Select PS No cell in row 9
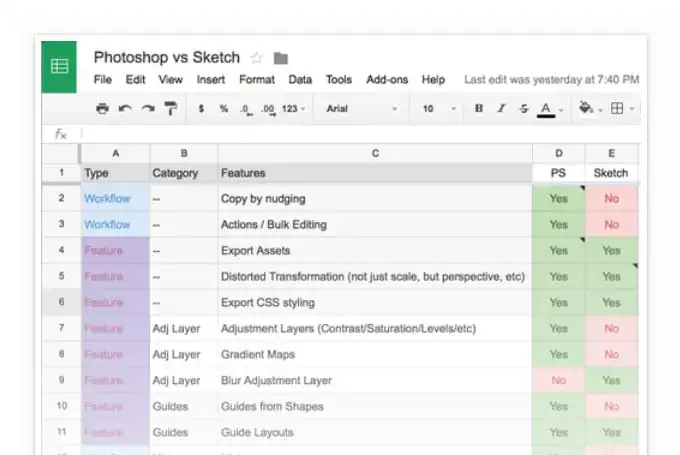This screenshot has height=455, width=680. (x=559, y=380)
